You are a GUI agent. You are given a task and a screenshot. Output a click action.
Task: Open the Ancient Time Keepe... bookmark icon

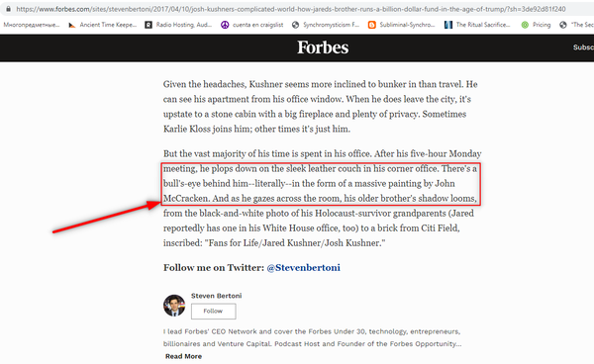(x=72, y=25)
